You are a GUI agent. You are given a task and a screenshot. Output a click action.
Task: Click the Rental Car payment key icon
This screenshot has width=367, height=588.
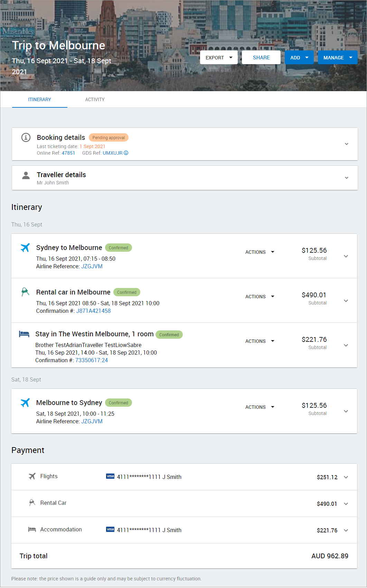pyautogui.click(x=32, y=503)
